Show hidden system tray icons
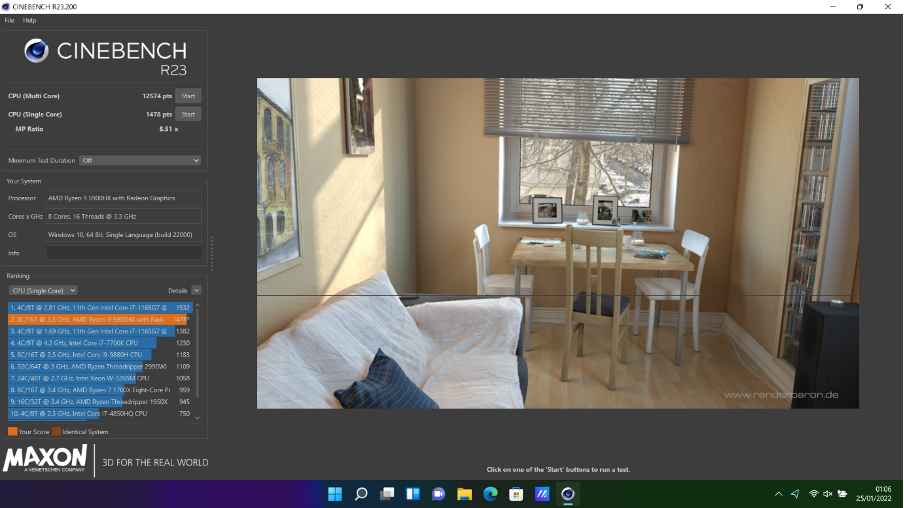 [x=778, y=494]
